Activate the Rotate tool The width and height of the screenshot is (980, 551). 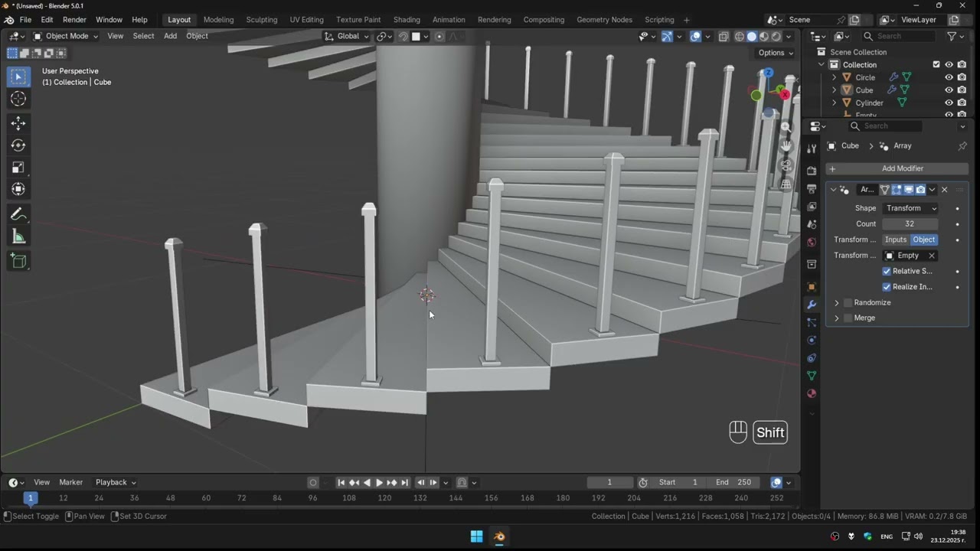point(19,145)
